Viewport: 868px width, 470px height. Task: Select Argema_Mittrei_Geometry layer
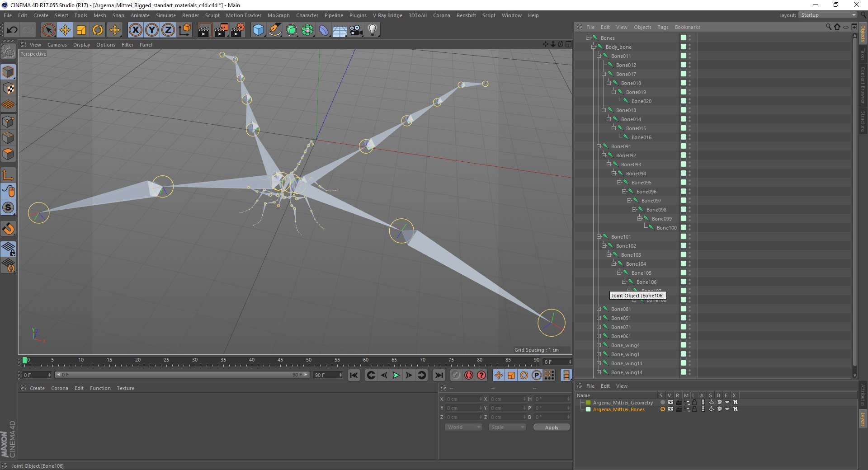pos(623,403)
